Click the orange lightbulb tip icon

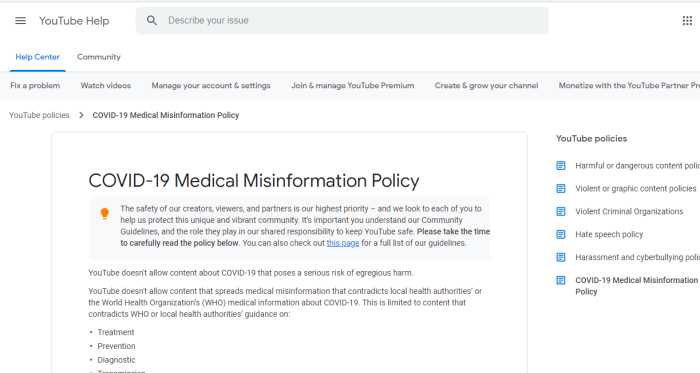click(104, 214)
